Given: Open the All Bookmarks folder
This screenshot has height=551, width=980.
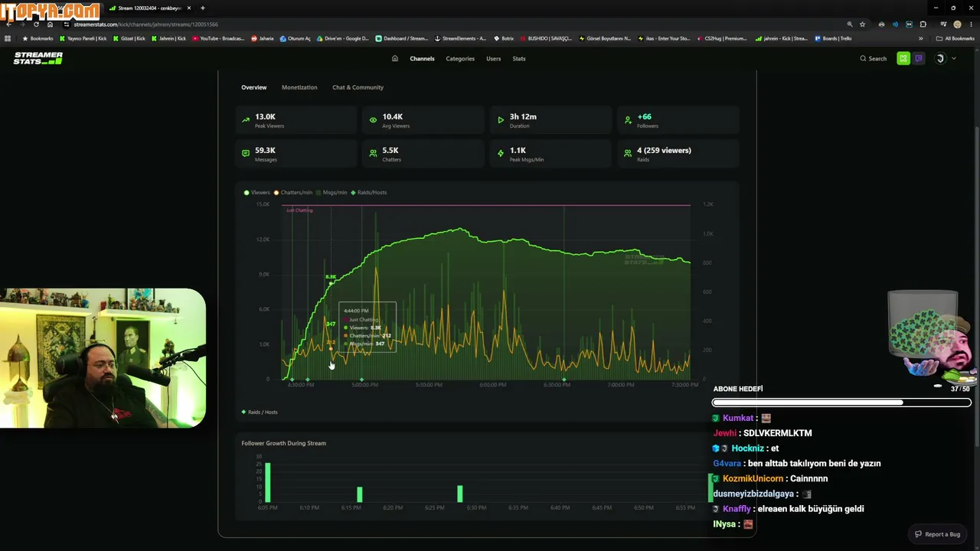Looking at the screenshot, I should pyautogui.click(x=955, y=38).
